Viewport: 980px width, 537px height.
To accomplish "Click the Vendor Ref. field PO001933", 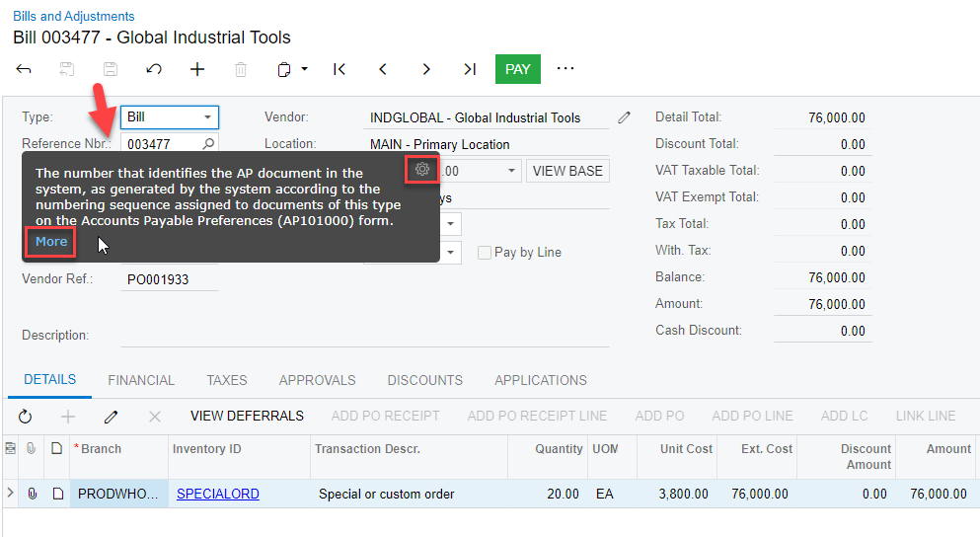I will click(170, 279).
